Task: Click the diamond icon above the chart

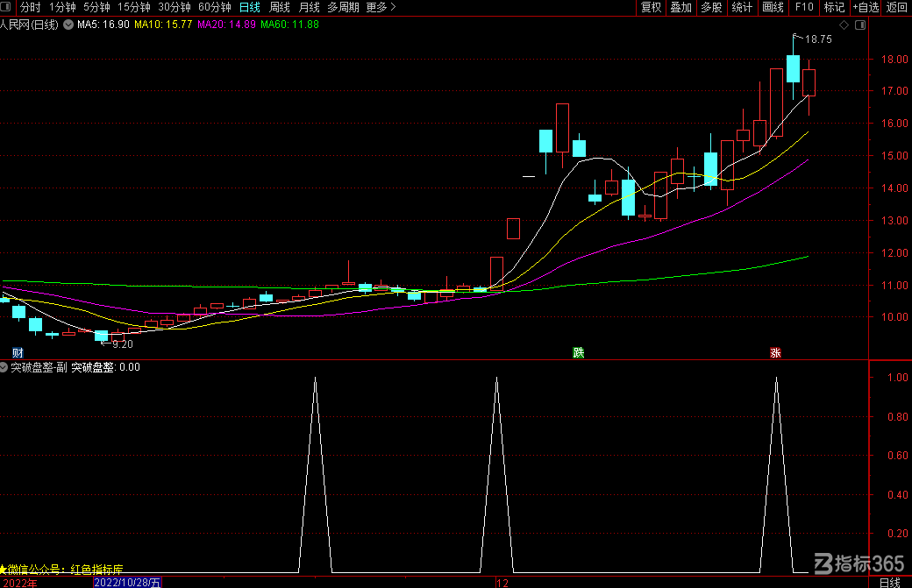Action: 844,25
